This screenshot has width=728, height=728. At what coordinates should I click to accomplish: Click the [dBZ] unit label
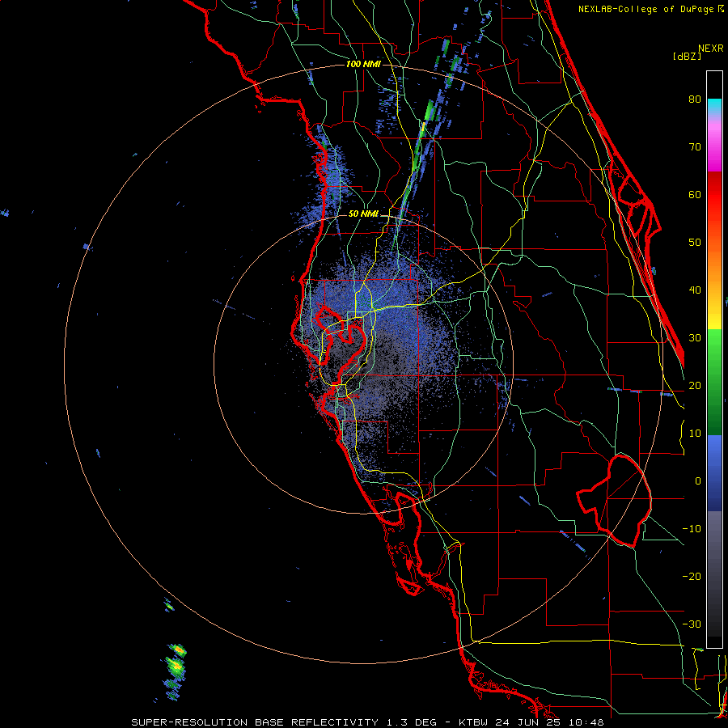pyautogui.click(x=687, y=56)
